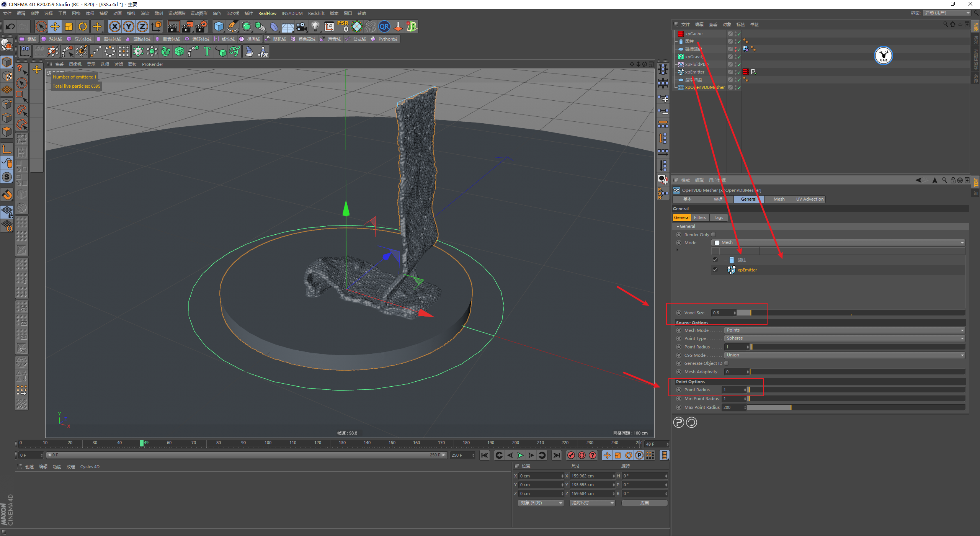Switch to the UV Advection tab
Screen dimensions: 980x536
pyautogui.click(x=810, y=199)
